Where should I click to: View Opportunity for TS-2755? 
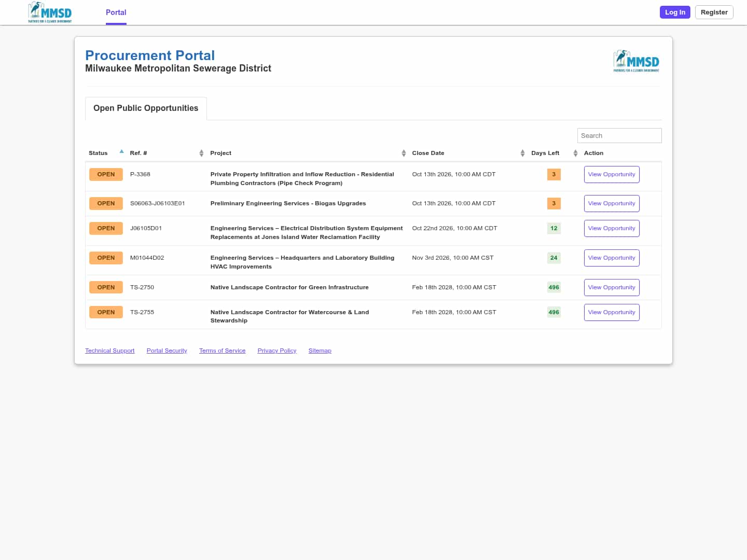[x=612, y=313]
